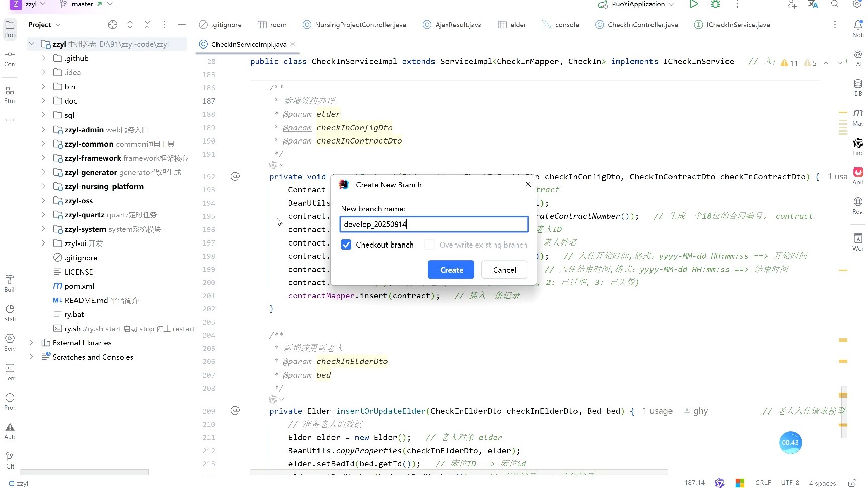
Task: Open the master branch dropdown
Action: point(86,4)
